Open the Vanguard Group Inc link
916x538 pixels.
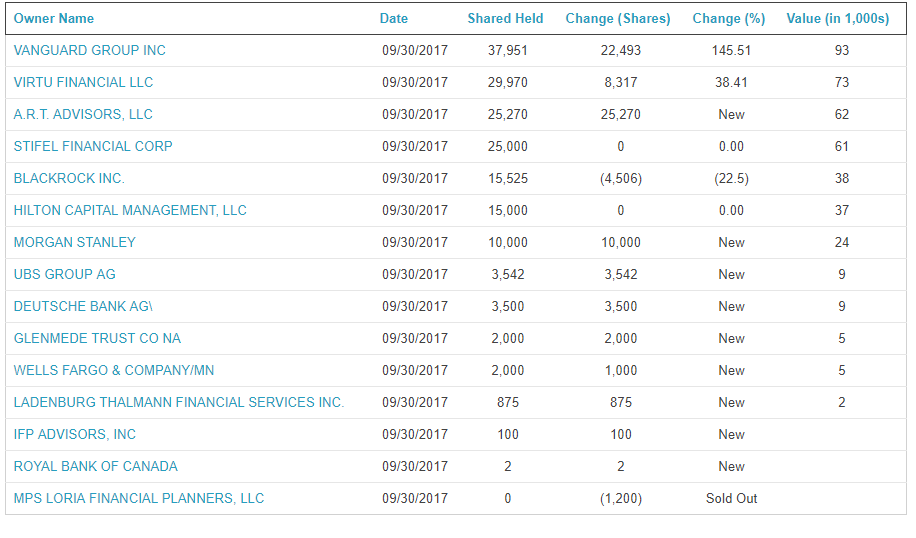click(90, 50)
